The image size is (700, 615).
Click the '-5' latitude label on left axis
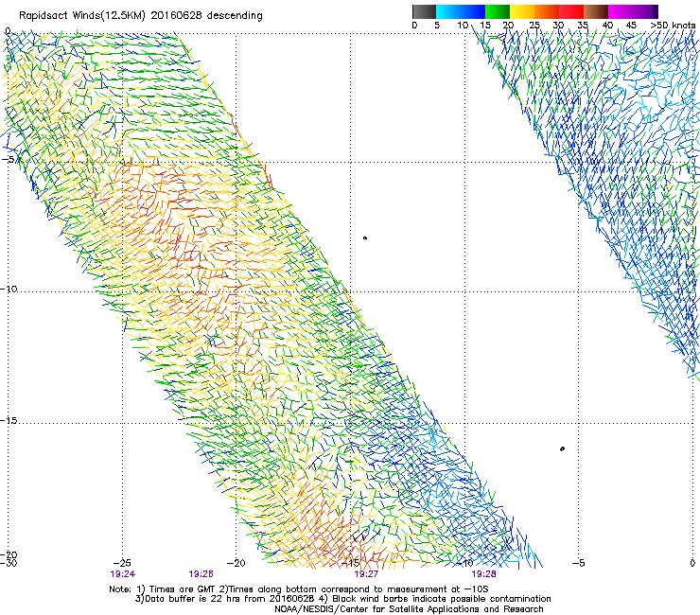pos(9,160)
